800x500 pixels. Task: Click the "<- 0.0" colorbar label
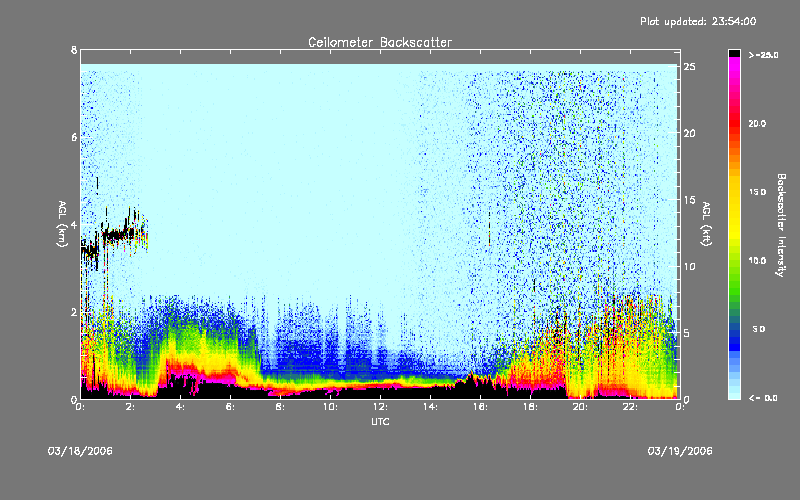(x=763, y=398)
